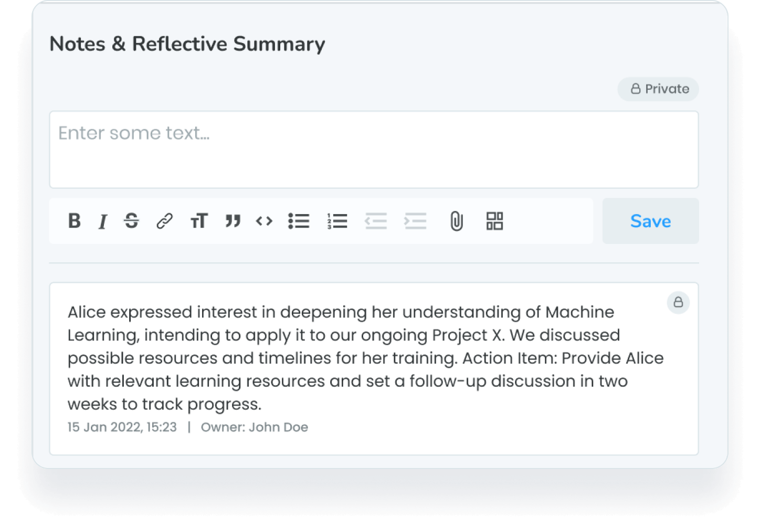Apply italic formatting to the note
The image size is (760, 532).
click(x=103, y=221)
